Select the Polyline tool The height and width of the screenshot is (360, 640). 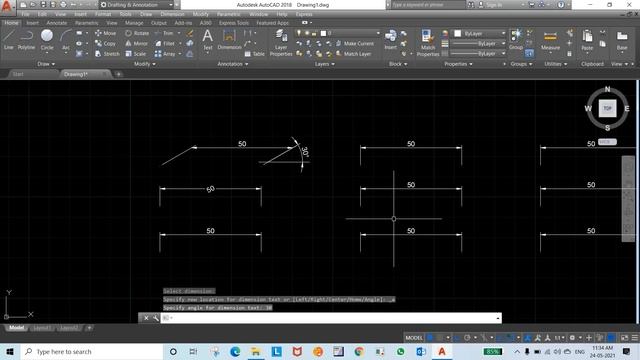coord(26,40)
